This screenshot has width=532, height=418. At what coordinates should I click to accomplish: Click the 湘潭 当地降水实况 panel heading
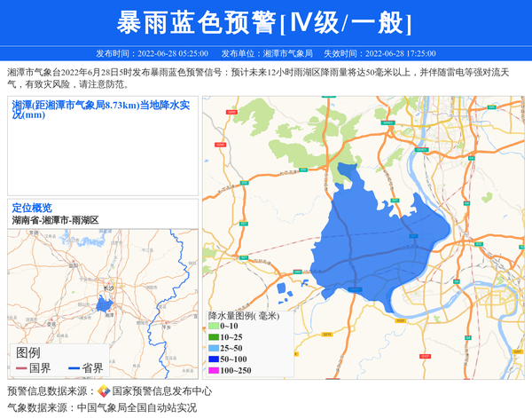pos(101,109)
